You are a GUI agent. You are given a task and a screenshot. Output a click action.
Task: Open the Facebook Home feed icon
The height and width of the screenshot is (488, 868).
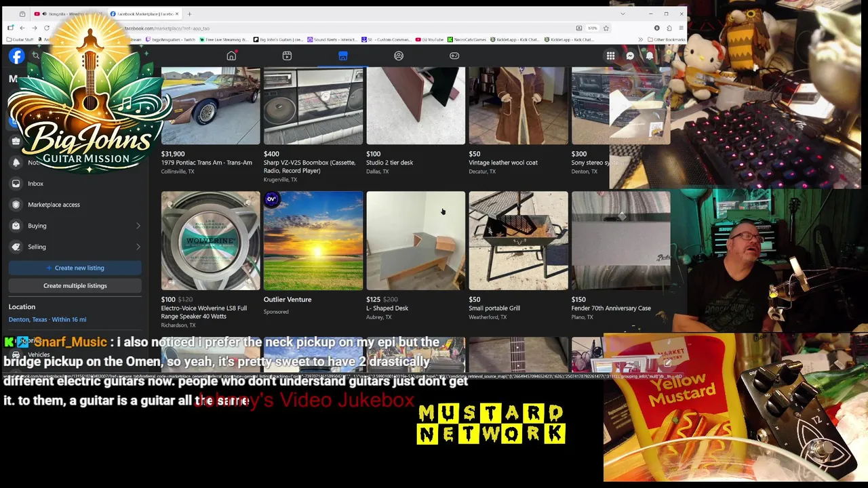231,56
